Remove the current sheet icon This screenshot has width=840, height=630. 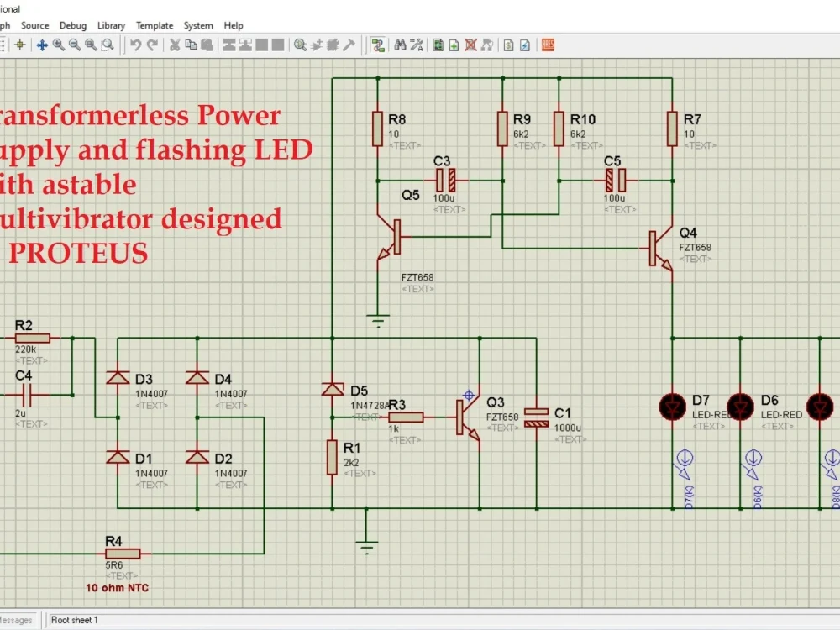[470, 45]
